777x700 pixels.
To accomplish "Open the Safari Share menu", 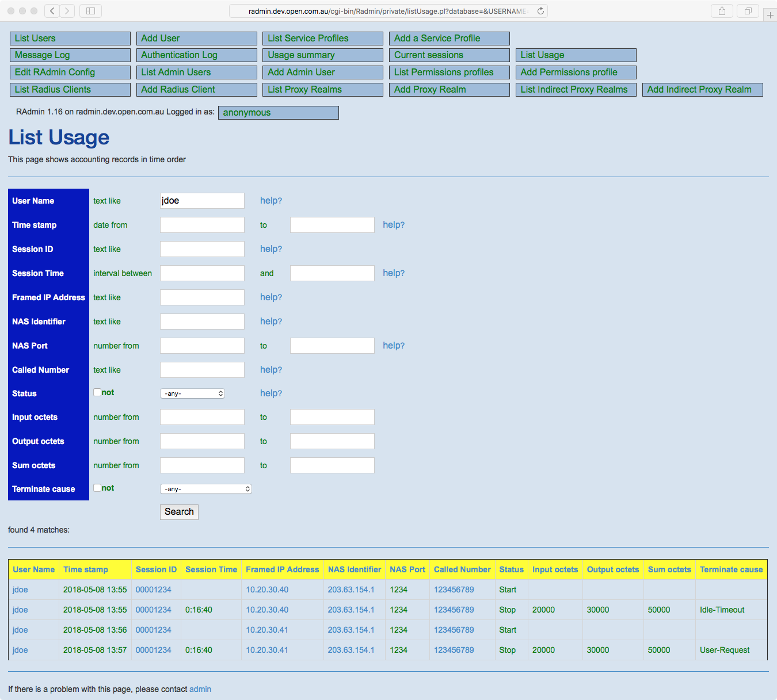I will click(x=722, y=11).
